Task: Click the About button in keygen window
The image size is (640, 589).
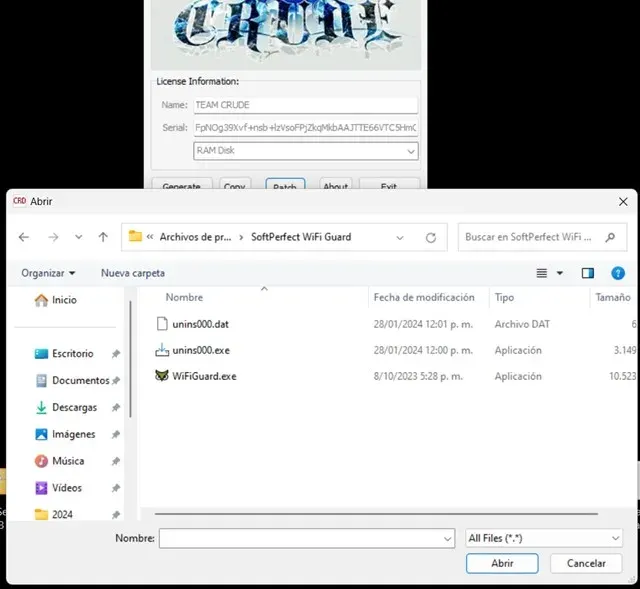Action: (x=336, y=184)
